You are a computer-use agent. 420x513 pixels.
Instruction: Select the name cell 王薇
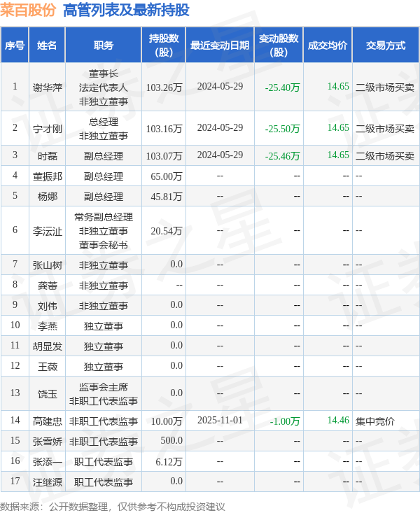tap(48, 367)
